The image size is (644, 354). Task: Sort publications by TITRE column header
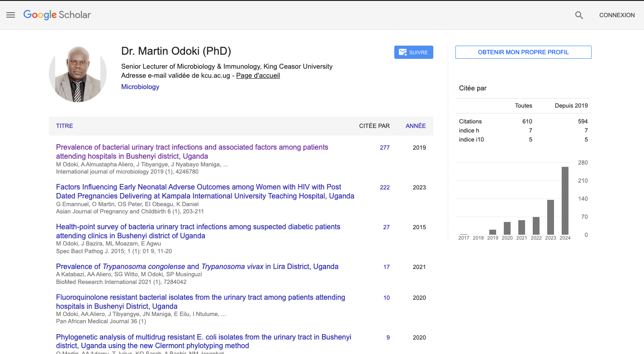pyautogui.click(x=65, y=126)
